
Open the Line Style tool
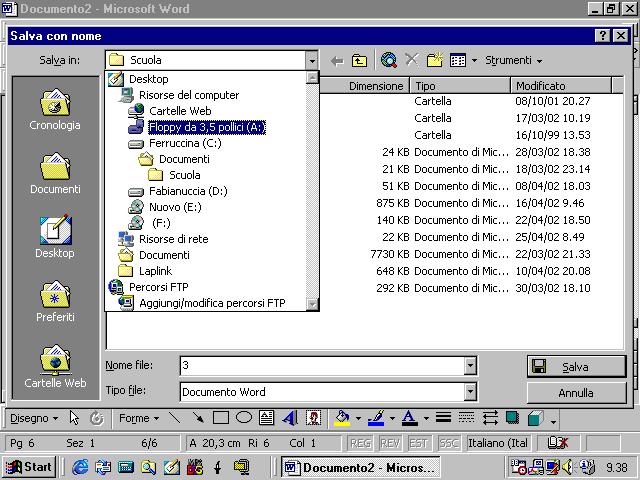[443, 418]
